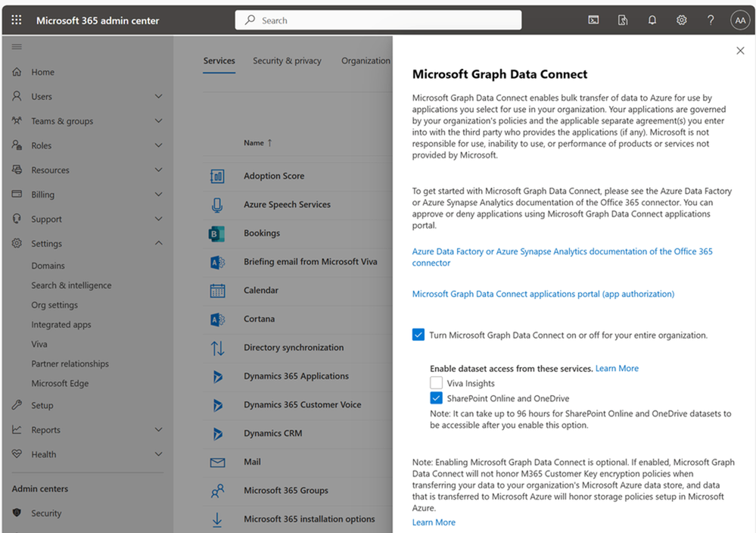Screen dimensions: 756x533
Task: Open settings gear in top bar
Action: pos(681,20)
